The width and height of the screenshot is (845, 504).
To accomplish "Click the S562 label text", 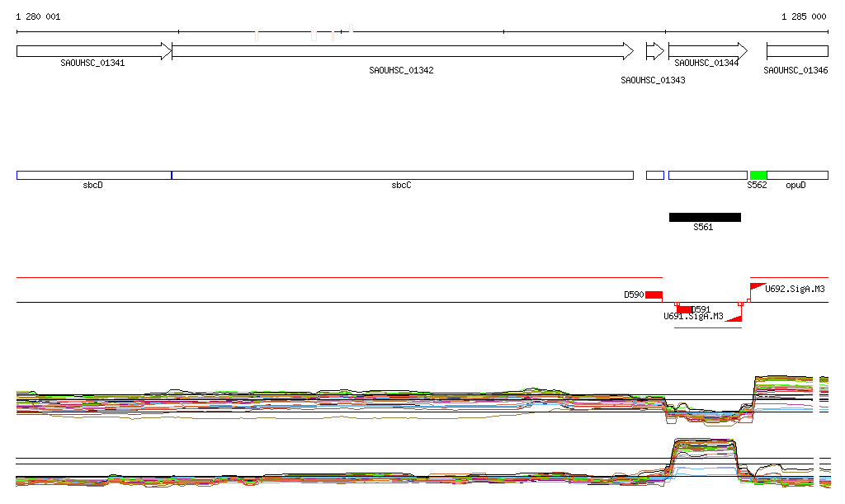I will tap(757, 186).
